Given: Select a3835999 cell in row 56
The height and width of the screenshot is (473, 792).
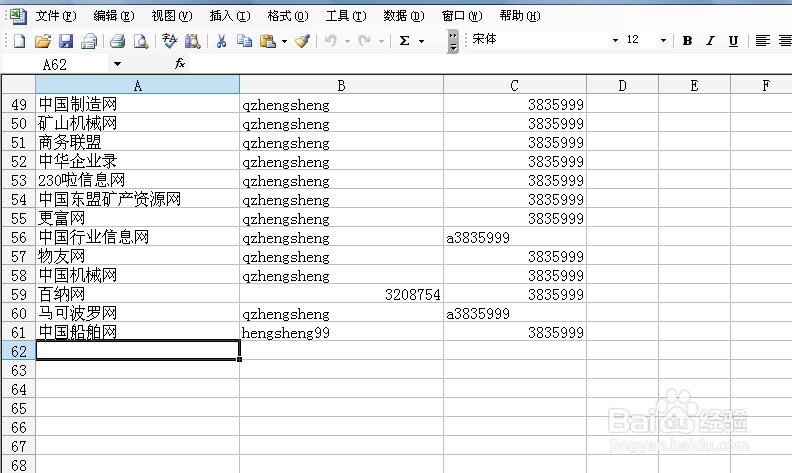Looking at the screenshot, I should 515,237.
